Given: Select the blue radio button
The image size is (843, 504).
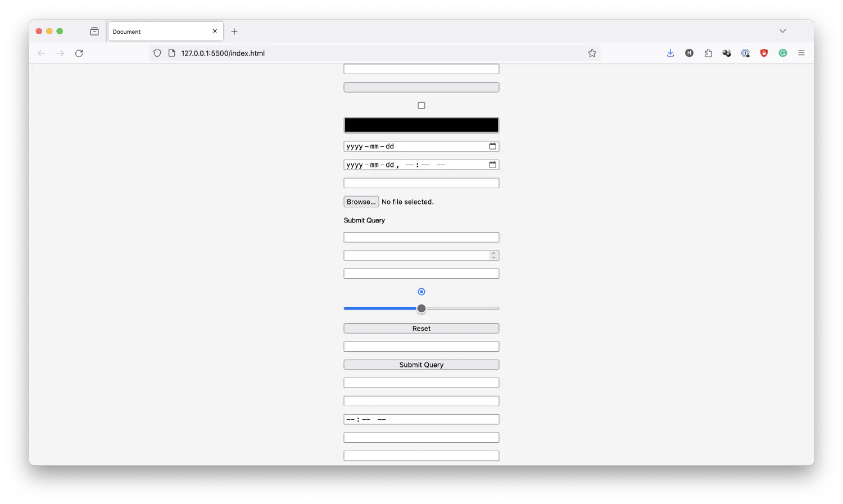Looking at the screenshot, I should pos(422,291).
